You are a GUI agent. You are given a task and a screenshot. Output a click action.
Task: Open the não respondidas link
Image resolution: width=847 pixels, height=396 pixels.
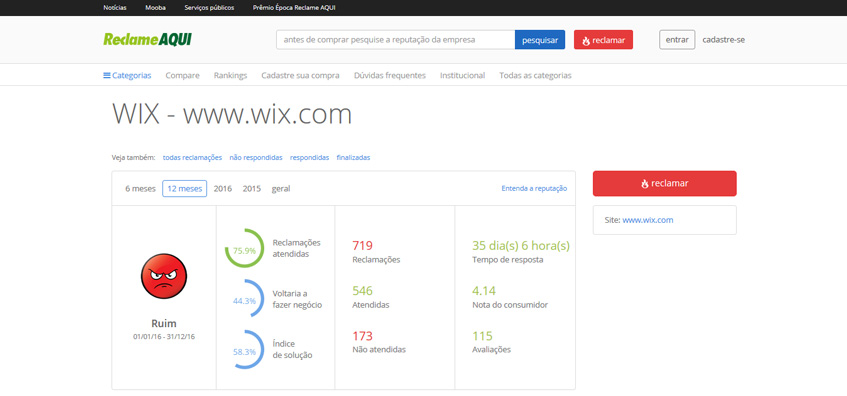[256, 158]
